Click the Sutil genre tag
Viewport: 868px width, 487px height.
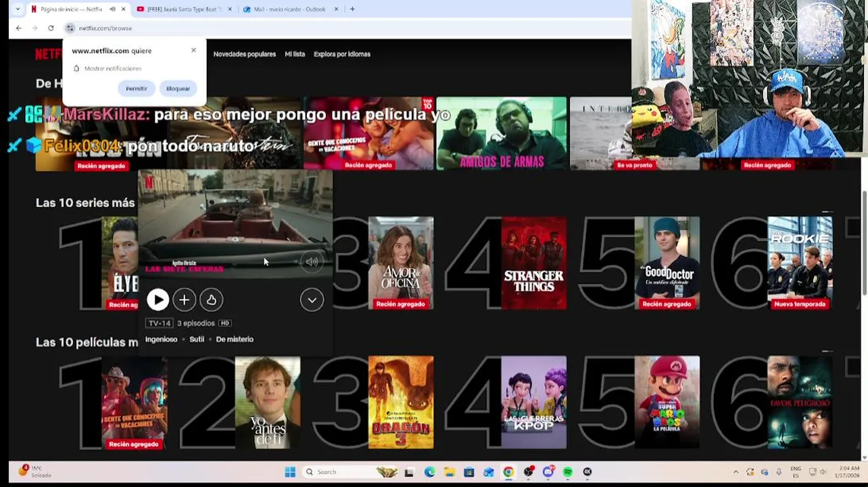tap(197, 340)
